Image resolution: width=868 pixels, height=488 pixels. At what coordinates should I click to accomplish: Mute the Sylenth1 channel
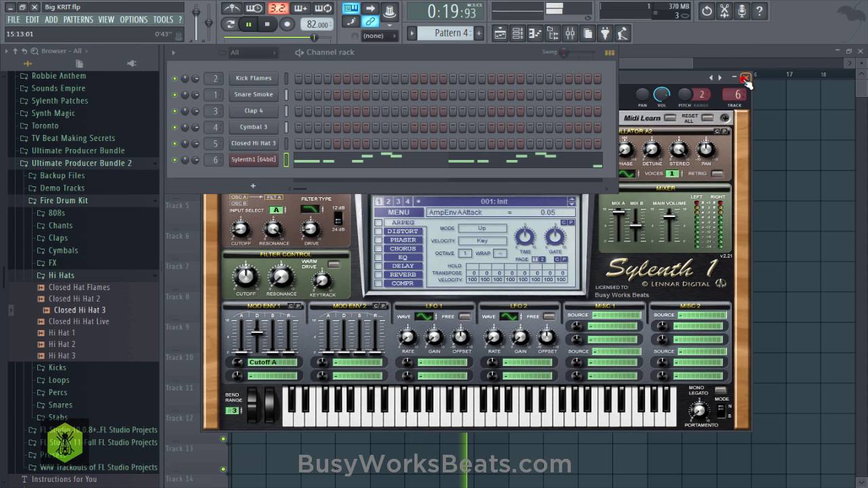(x=174, y=160)
